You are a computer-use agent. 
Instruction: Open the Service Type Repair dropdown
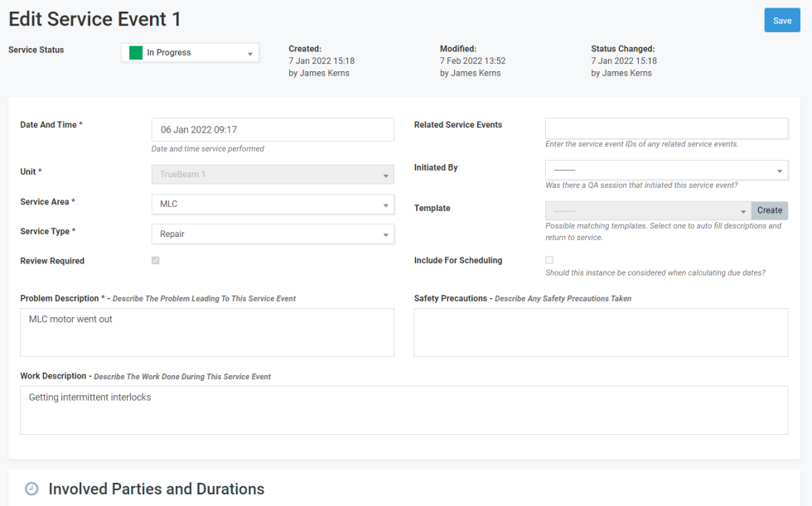273,234
